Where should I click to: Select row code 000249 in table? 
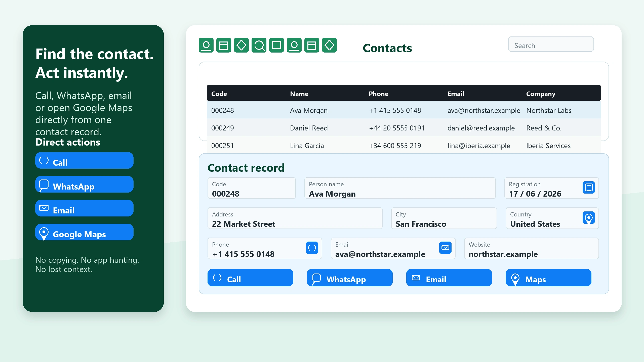(x=223, y=128)
